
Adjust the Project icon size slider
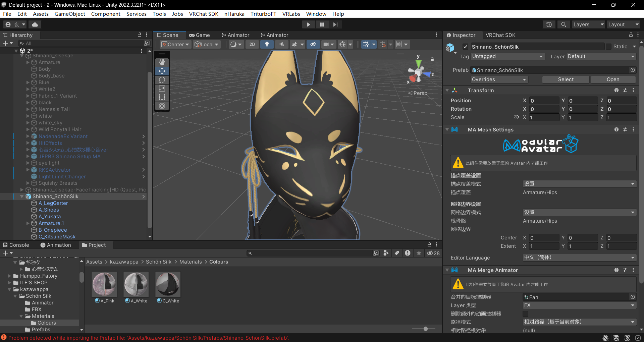425,329
